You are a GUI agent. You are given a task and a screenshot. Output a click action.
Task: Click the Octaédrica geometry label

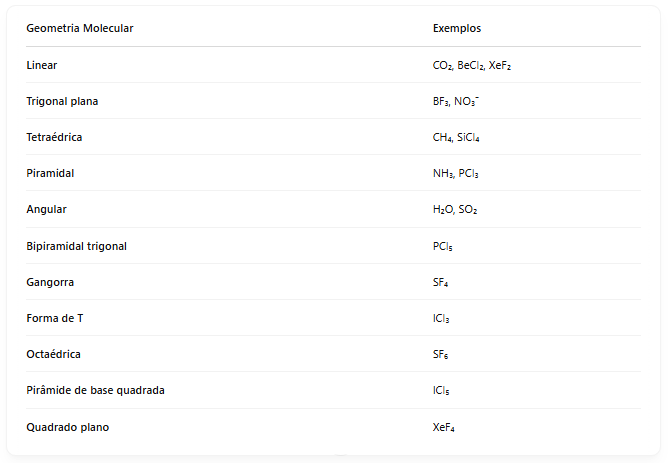54,354
